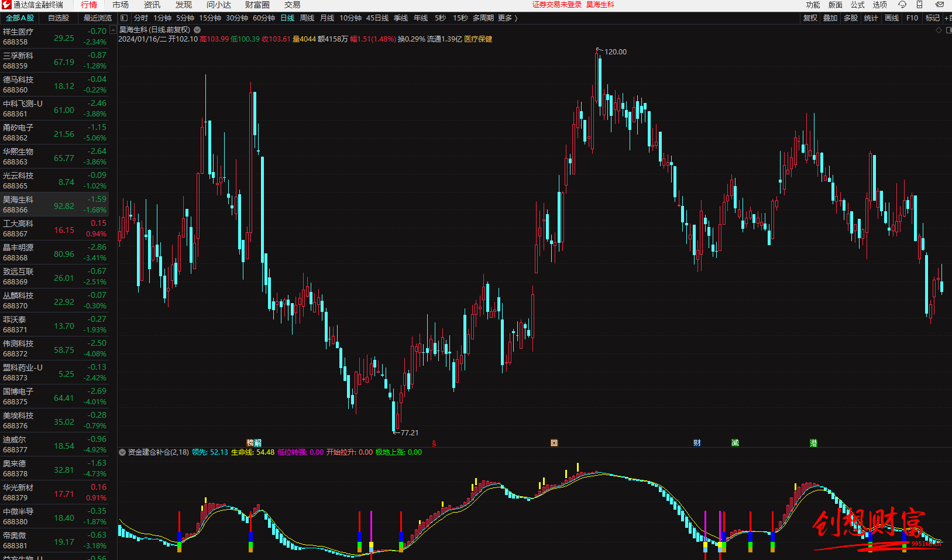The image size is (952, 560).
Task: Click the 证券交易未登录 login link
Action: click(556, 5)
